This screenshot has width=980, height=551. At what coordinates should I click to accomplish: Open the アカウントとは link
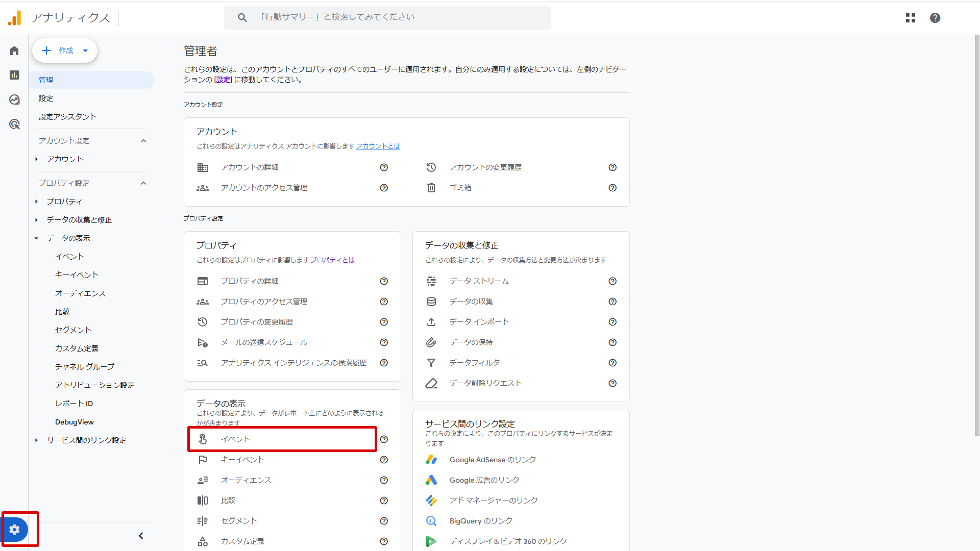coord(378,146)
